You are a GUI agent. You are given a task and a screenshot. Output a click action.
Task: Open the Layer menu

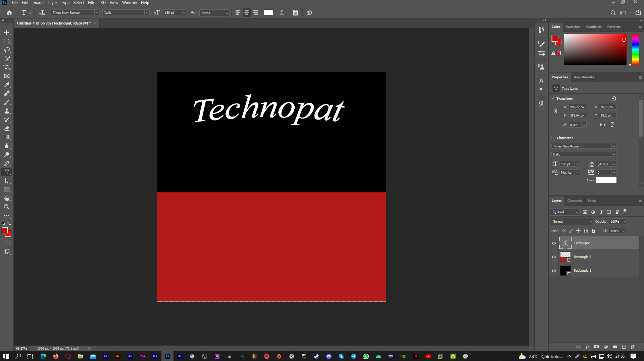[52, 3]
